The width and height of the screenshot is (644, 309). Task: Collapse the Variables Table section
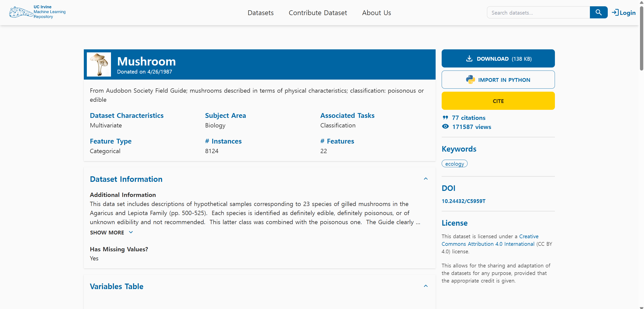pyautogui.click(x=426, y=286)
